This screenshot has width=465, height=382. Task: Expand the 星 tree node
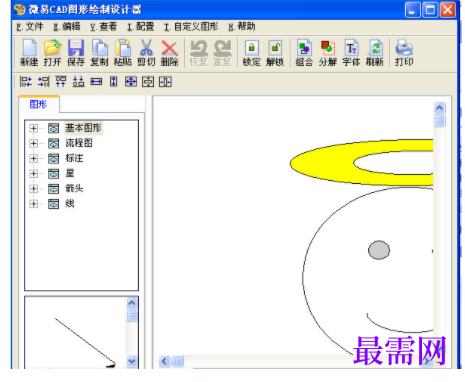(33, 174)
